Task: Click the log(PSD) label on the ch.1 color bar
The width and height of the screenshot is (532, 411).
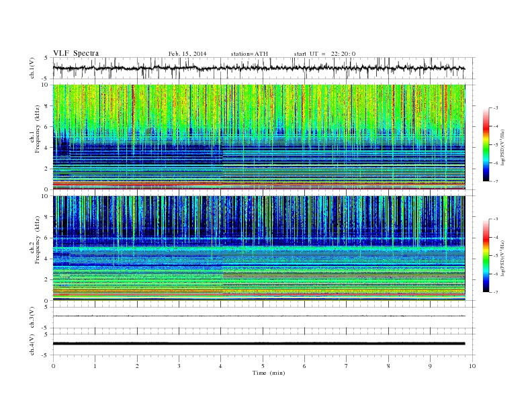Action: point(504,147)
